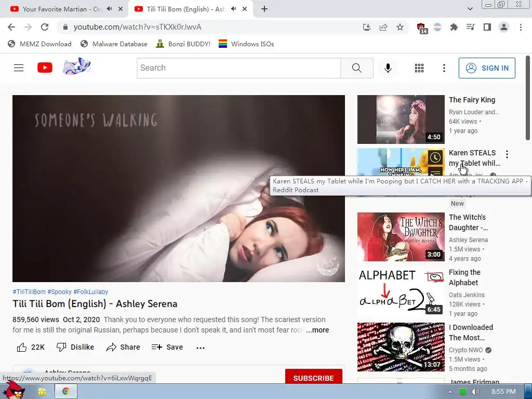
Task: Open the media control icon in toolbar
Action: (x=470, y=27)
